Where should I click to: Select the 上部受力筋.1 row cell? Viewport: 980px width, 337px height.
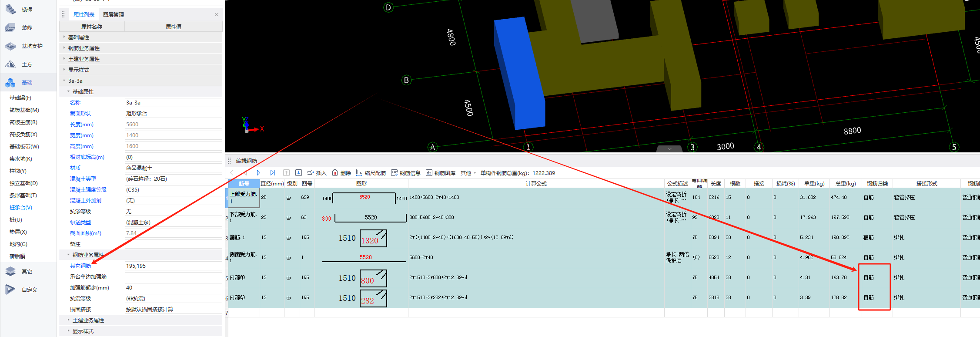pyautogui.click(x=244, y=198)
